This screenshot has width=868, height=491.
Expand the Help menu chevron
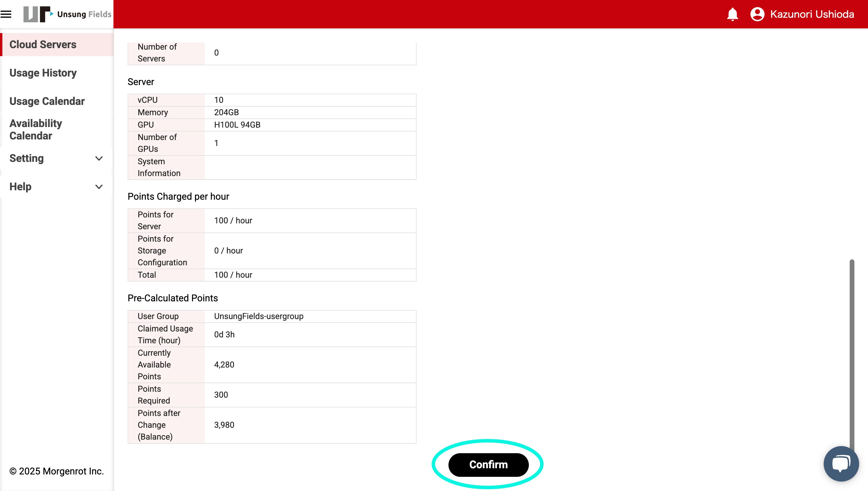pos(99,187)
